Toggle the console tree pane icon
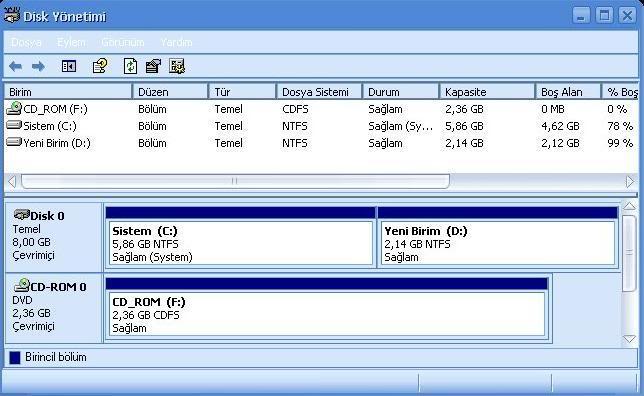 click(69, 66)
